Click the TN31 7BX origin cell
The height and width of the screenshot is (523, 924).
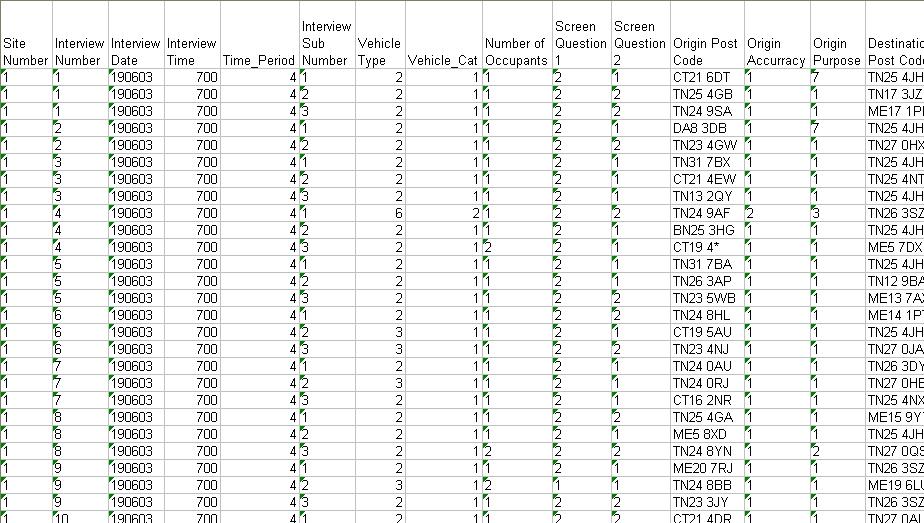pos(708,162)
